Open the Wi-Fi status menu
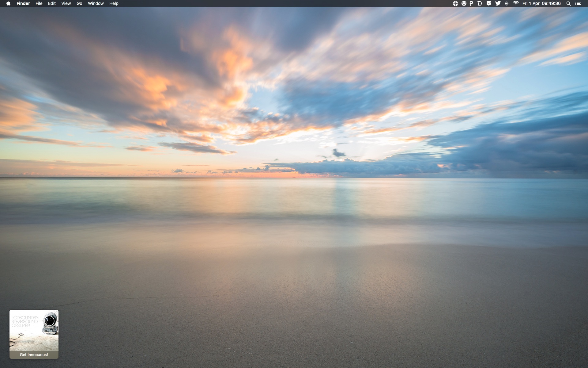The image size is (588, 368). point(516,3)
